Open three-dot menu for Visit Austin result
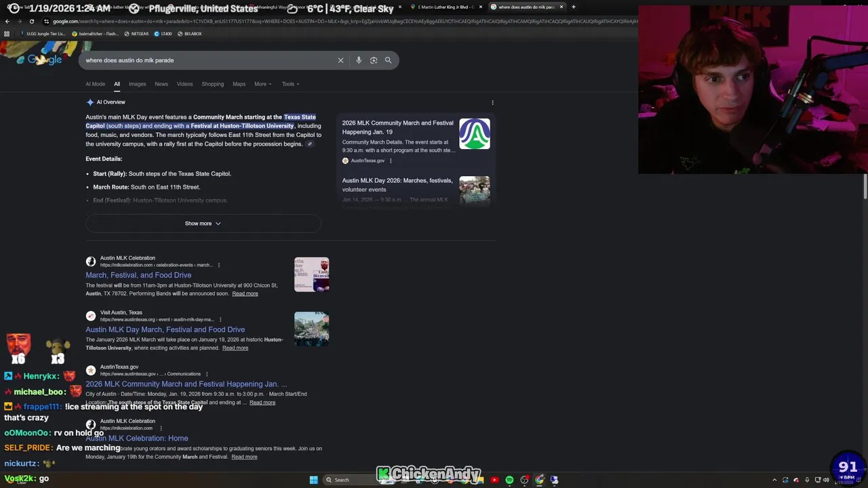The width and height of the screenshot is (868, 488). point(220,319)
